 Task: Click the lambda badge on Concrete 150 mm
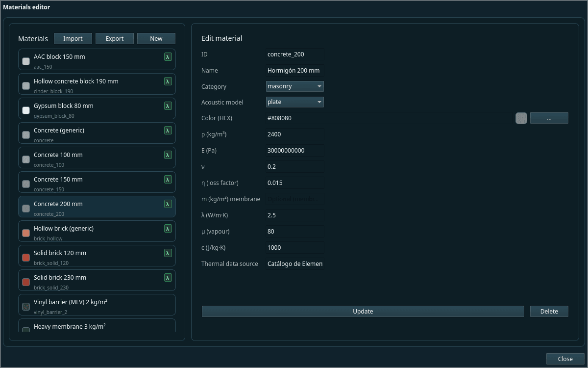pyautogui.click(x=168, y=180)
